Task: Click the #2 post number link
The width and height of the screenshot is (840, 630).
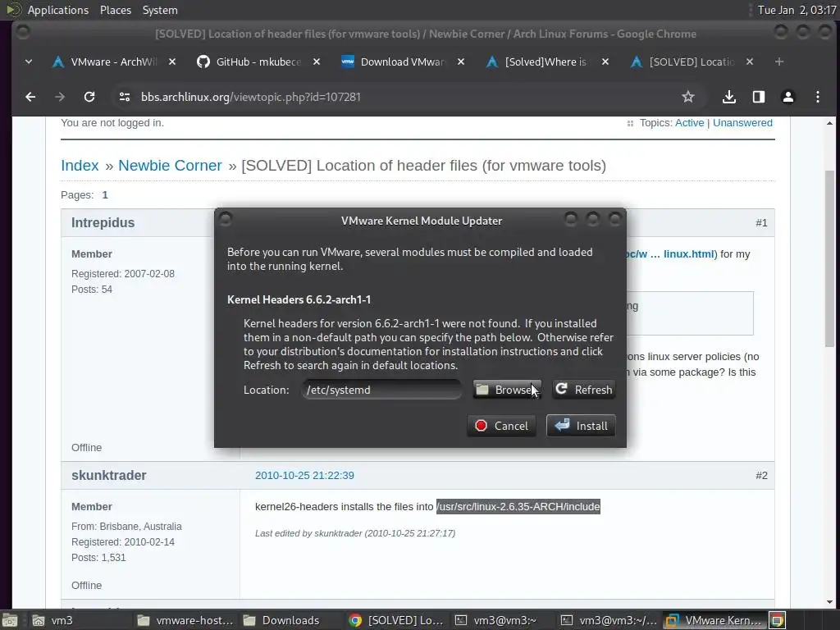Action: [761, 475]
